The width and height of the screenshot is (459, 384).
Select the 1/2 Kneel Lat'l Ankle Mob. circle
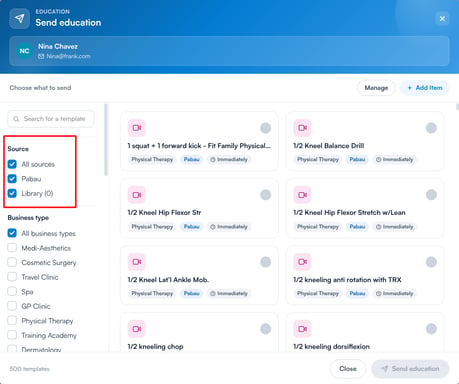point(266,262)
